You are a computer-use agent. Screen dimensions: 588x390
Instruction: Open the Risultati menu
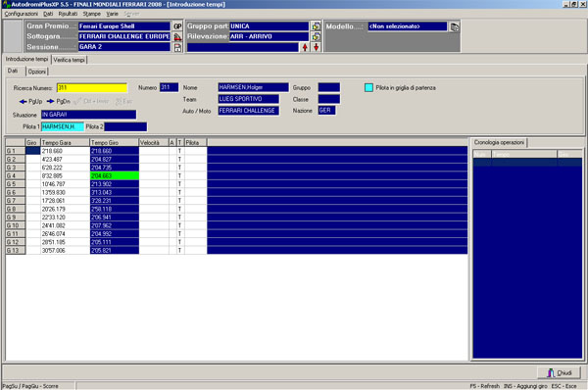(x=68, y=14)
